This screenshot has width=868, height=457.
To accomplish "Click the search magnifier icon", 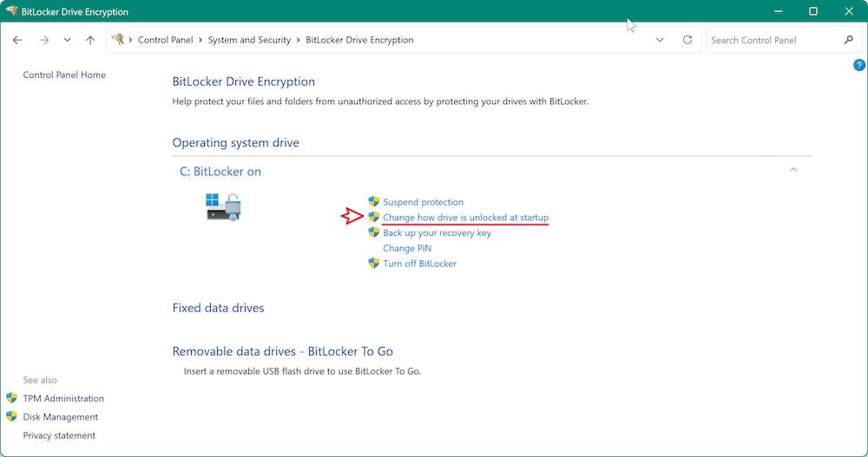I will click(849, 40).
